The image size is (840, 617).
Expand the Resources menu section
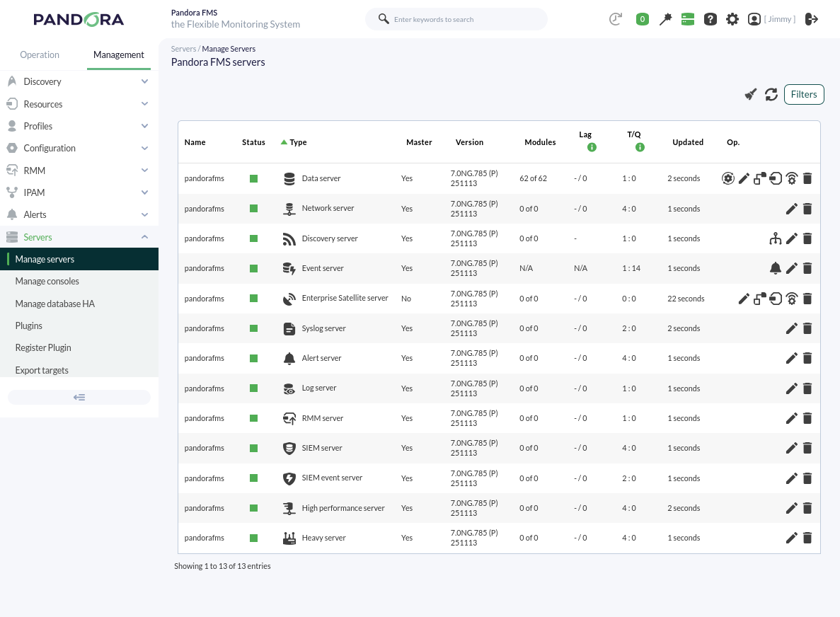[x=79, y=104]
